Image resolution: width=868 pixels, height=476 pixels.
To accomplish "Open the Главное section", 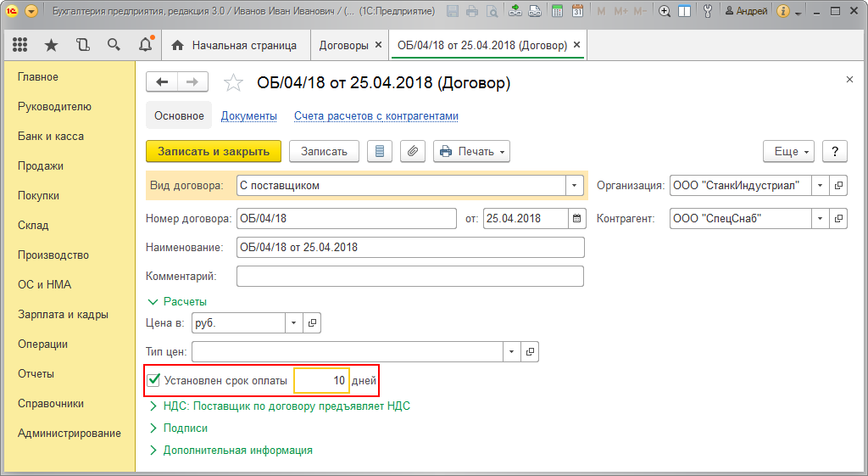I will point(37,77).
